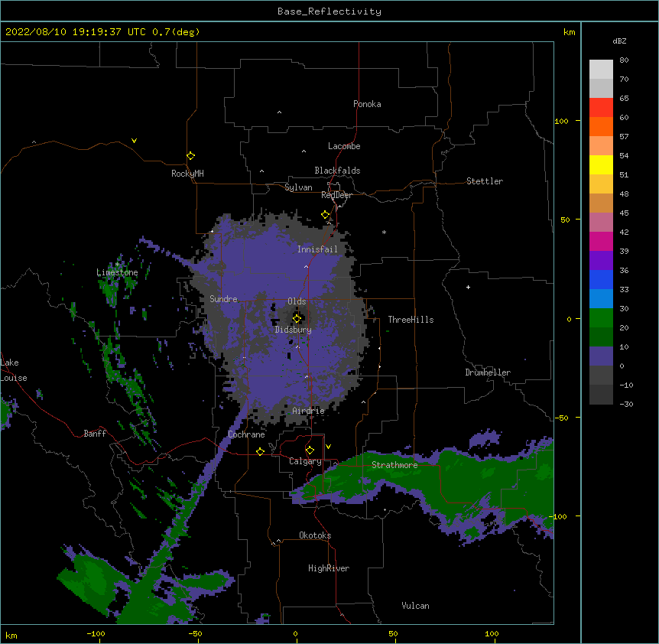Click the yellow diamond marker south of RedDeer
659x644 pixels.
point(326,215)
